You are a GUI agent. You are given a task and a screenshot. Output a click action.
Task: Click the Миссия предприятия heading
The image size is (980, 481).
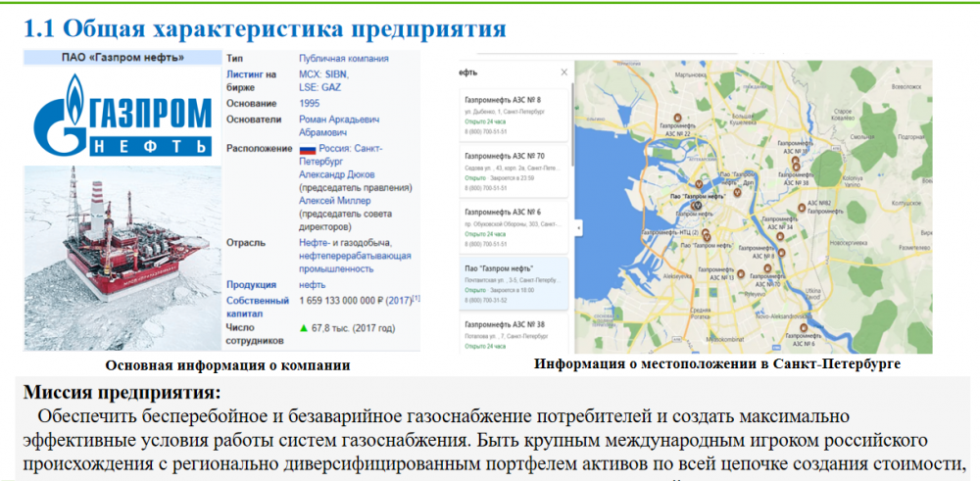coord(122,394)
